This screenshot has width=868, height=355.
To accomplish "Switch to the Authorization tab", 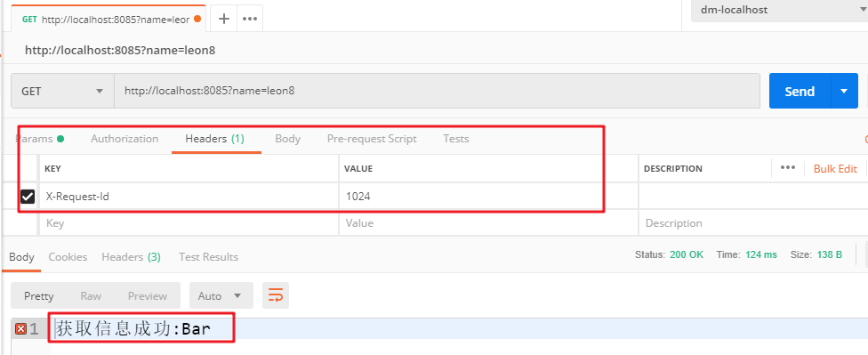I will [125, 139].
